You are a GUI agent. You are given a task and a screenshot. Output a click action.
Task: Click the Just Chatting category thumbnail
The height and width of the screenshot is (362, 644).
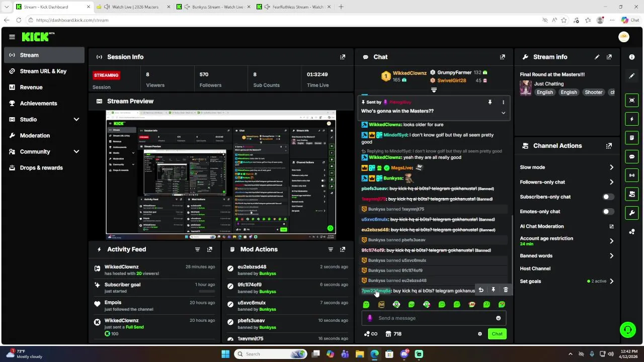526,88
